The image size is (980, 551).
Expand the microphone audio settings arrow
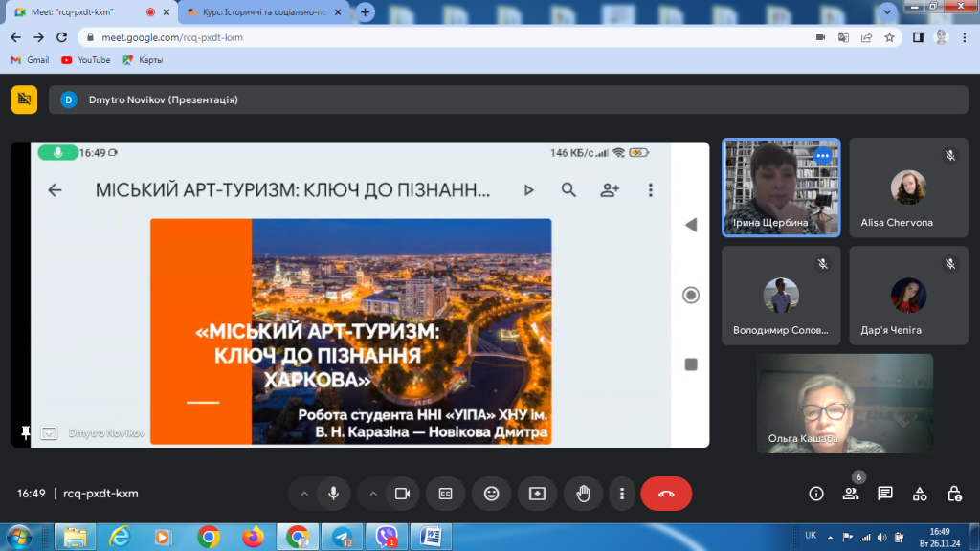tap(304, 494)
